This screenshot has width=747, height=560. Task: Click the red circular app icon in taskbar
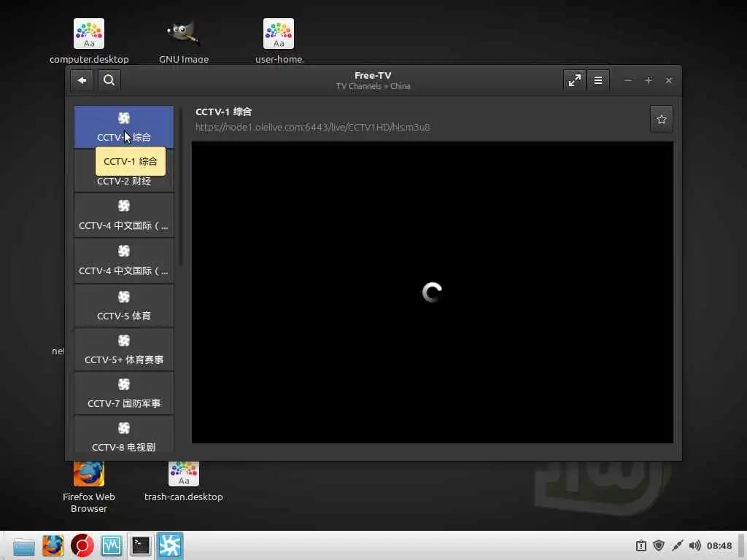[x=82, y=545]
